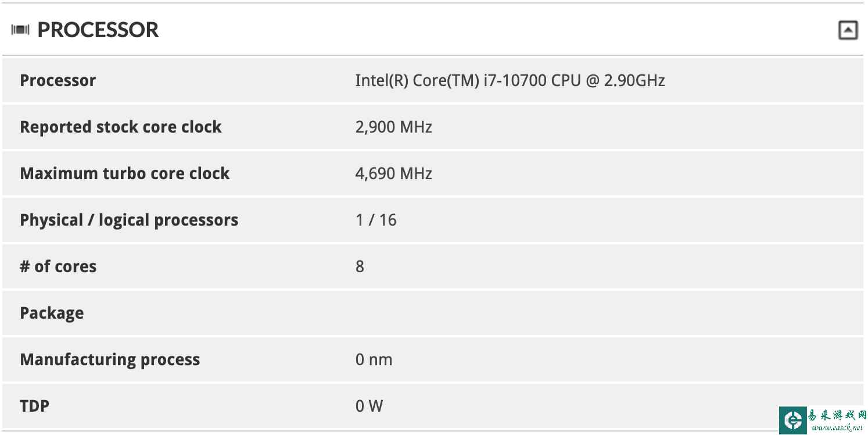The height and width of the screenshot is (435, 868).
Task: Select the Maximum turbo core clock label
Action: [125, 173]
